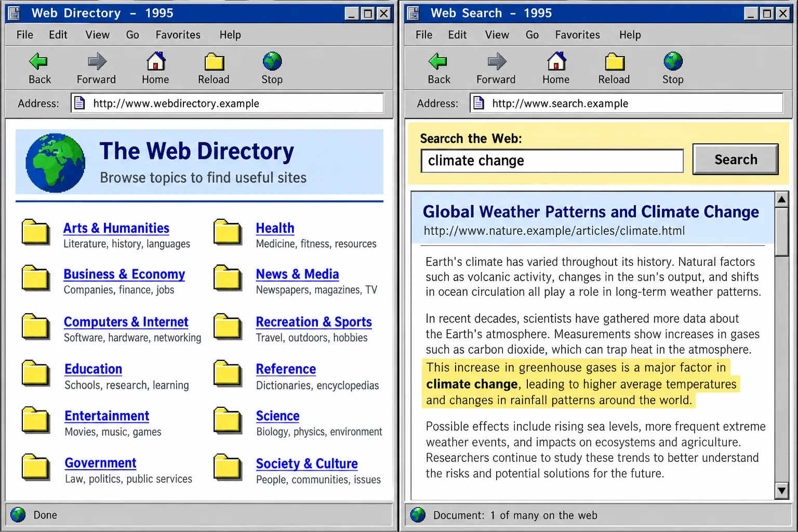The image size is (798, 532).
Task: Click Stop globe in Web Directory window
Action: [x=272, y=61]
